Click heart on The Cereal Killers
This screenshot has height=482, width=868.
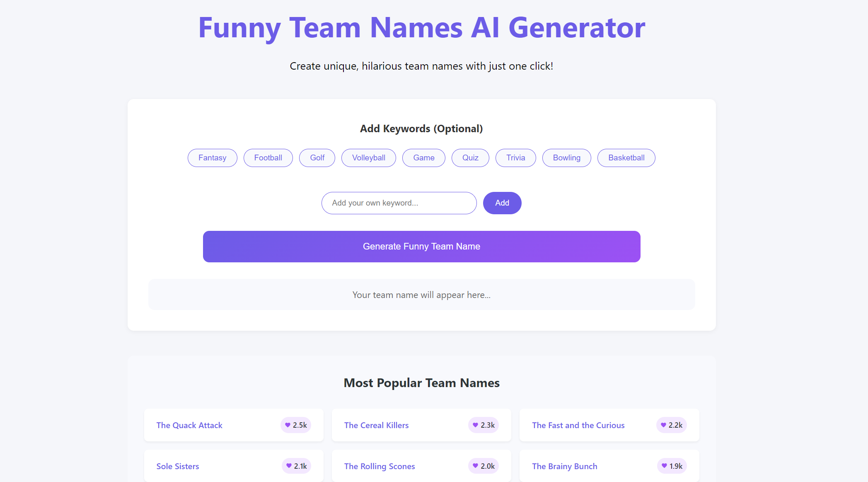click(475, 425)
